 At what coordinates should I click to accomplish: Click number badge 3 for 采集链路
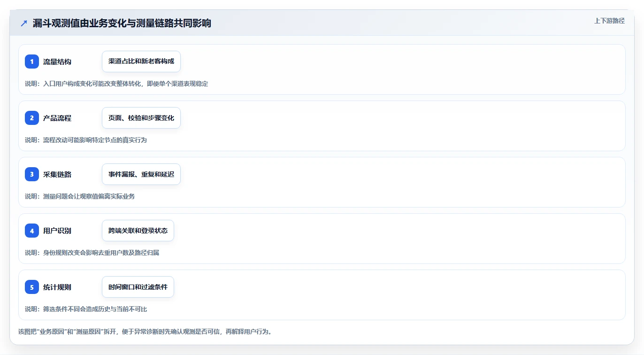pos(32,174)
